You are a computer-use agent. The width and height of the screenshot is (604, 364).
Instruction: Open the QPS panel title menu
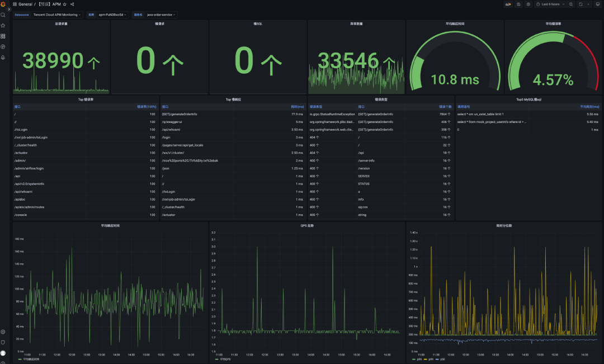coord(307,226)
